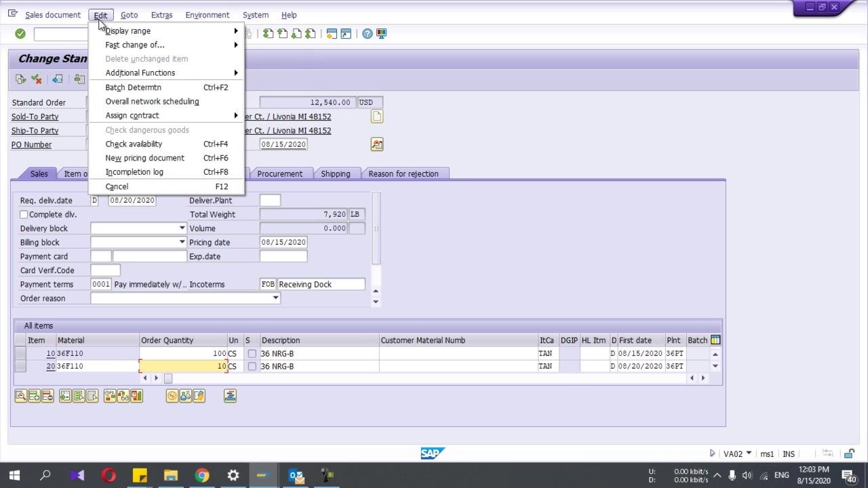Select row of item 20 using row selector
868x488 pixels.
pyautogui.click(x=20, y=367)
